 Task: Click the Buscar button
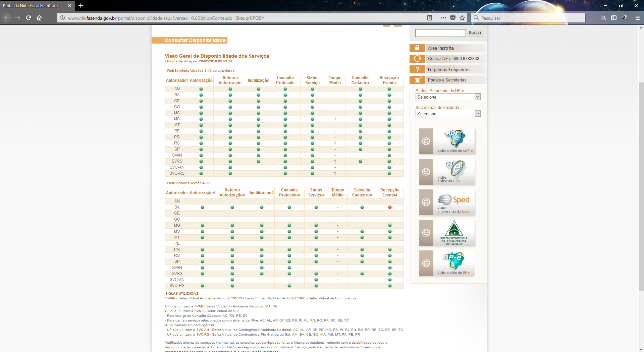pos(475,33)
